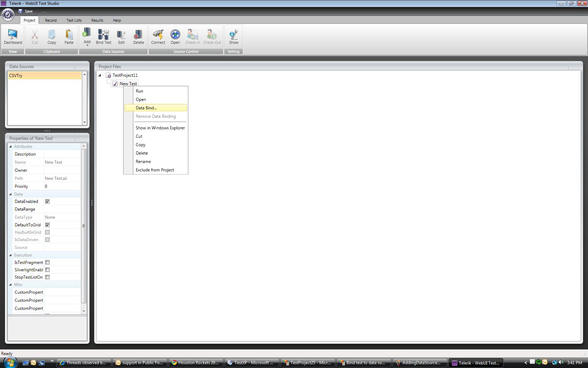Collapse the Execution property group
Viewport: 588px width, 368px height.
[x=10, y=255]
